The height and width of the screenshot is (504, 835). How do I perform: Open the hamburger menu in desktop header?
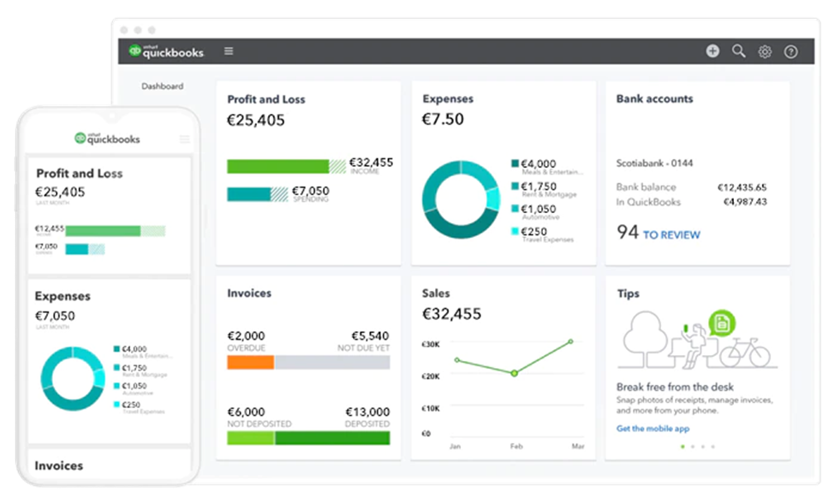pos(229,51)
